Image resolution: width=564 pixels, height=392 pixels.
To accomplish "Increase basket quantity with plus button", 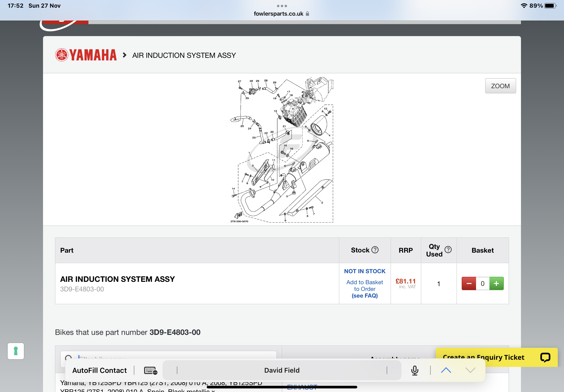I will 496,283.
